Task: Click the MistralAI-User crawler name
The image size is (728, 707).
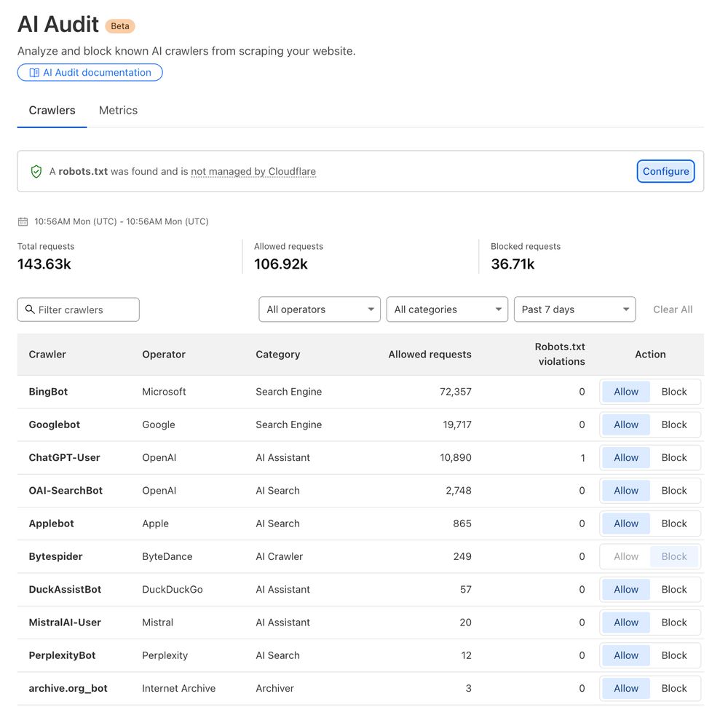Action: tap(65, 623)
